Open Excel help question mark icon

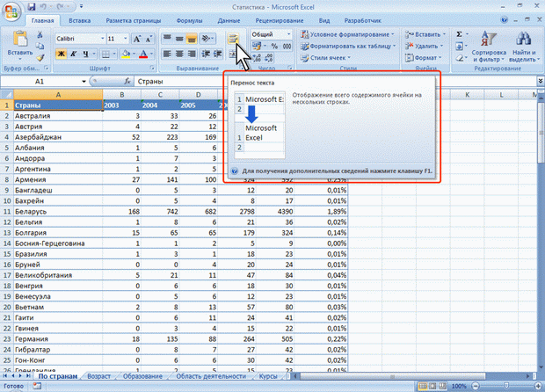click(505, 20)
